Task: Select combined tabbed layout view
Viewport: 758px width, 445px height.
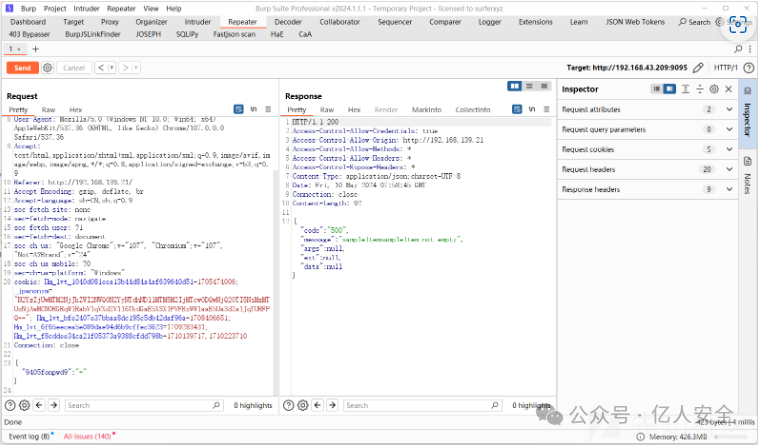Action: (x=544, y=86)
